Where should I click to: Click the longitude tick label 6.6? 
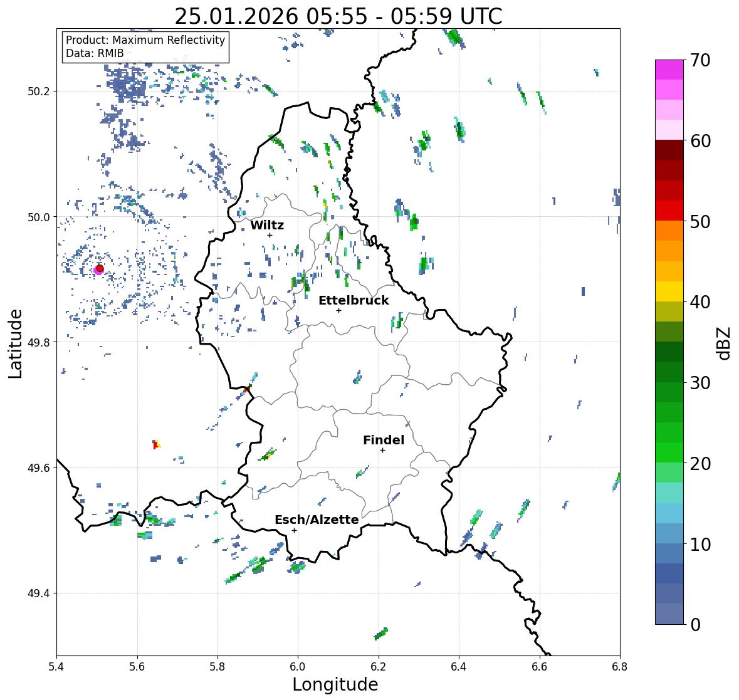pos(540,666)
